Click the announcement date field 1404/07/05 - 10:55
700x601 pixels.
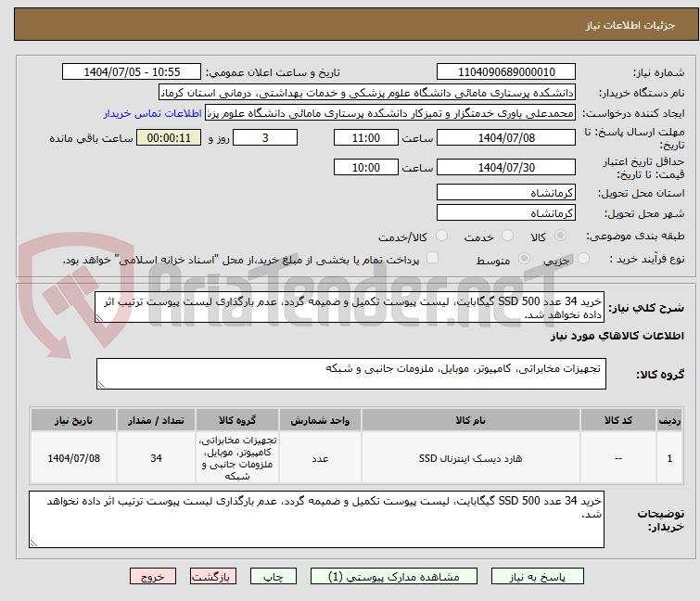tap(132, 72)
